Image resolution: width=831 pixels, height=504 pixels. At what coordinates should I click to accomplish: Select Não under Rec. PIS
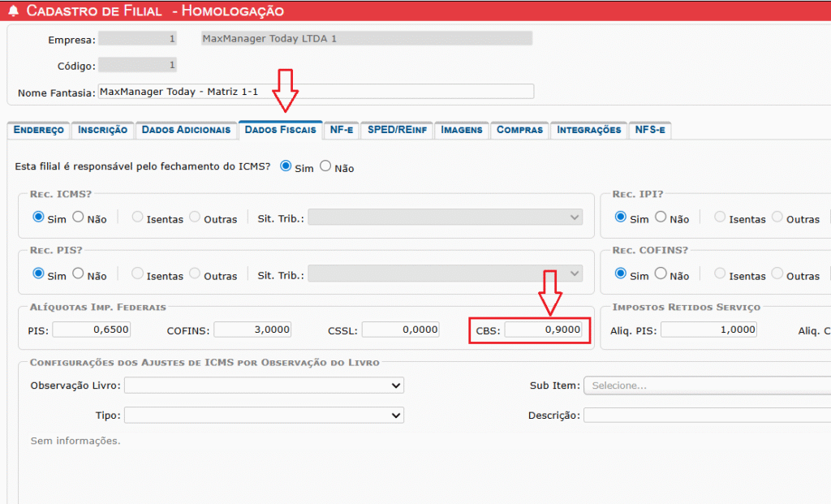(79, 274)
